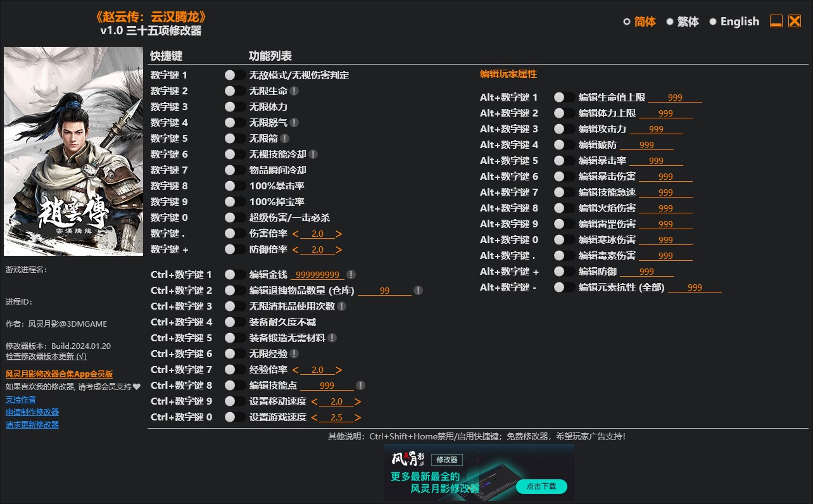The height and width of the screenshot is (504, 813).
Task: Click the 风灵月影 ad banner logo
Action: pos(408,458)
